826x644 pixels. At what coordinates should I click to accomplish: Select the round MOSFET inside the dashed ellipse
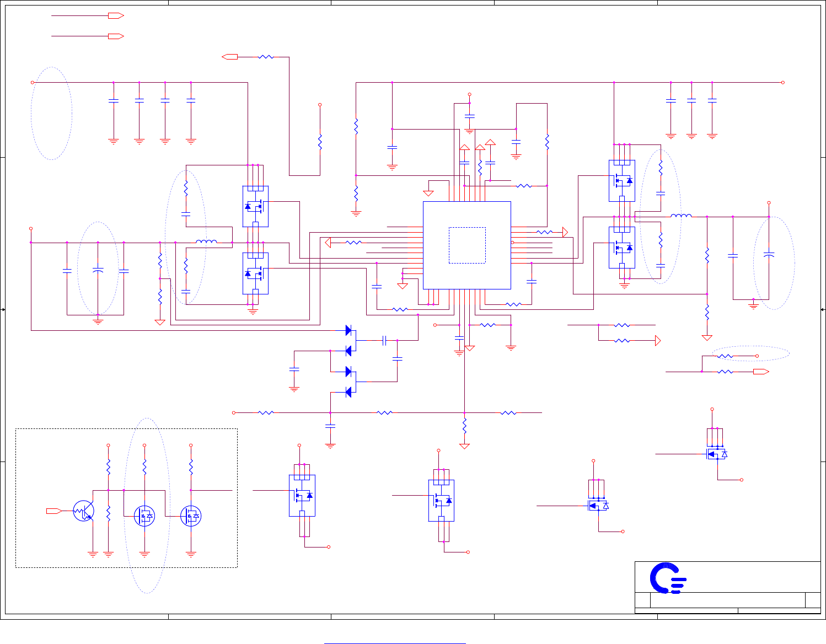pyautogui.click(x=144, y=516)
